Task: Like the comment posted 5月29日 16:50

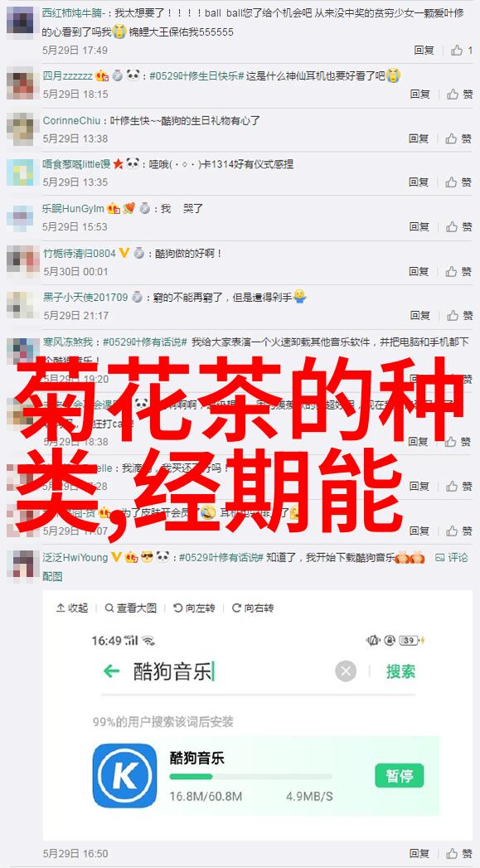Action: tap(459, 854)
